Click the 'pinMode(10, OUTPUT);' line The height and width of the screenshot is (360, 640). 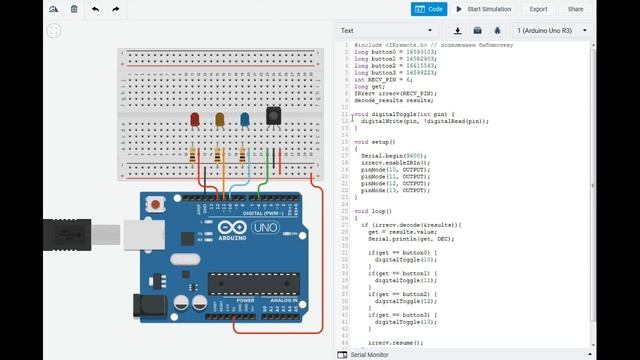click(396, 170)
